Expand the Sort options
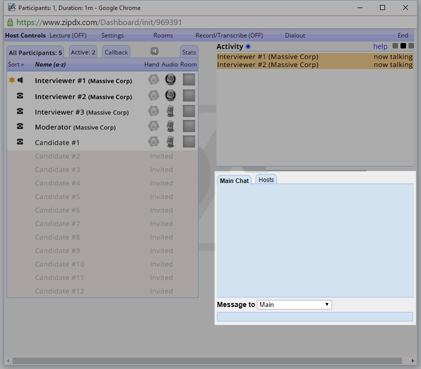 click(x=16, y=64)
